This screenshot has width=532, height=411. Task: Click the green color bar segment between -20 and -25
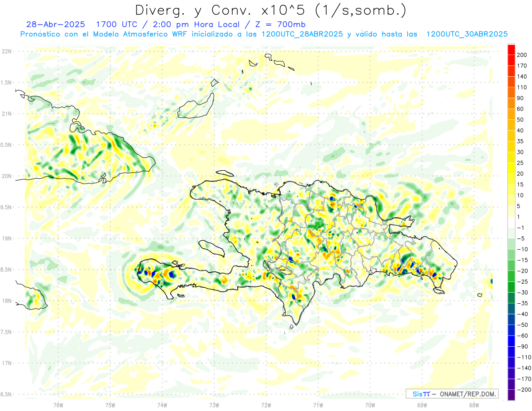click(511, 276)
